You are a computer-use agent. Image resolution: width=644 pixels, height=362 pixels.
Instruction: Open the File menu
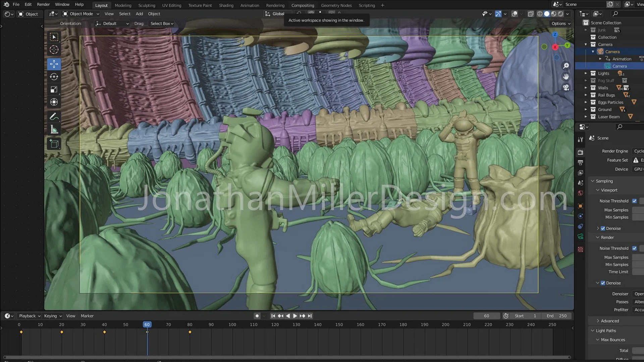(x=16, y=4)
